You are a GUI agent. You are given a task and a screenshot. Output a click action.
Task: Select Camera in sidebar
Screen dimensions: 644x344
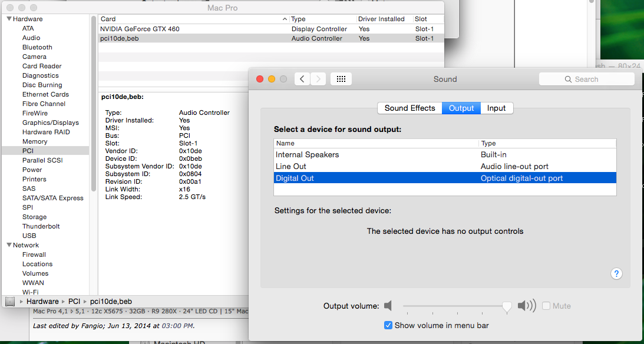coord(34,57)
